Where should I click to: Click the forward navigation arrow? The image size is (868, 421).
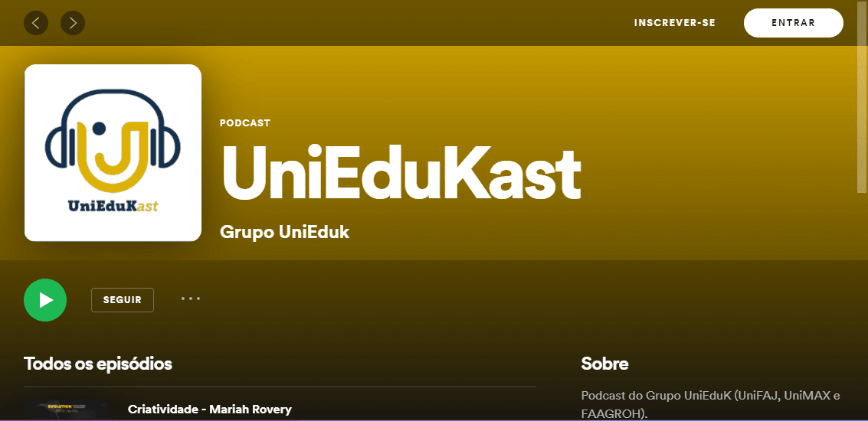[73, 23]
